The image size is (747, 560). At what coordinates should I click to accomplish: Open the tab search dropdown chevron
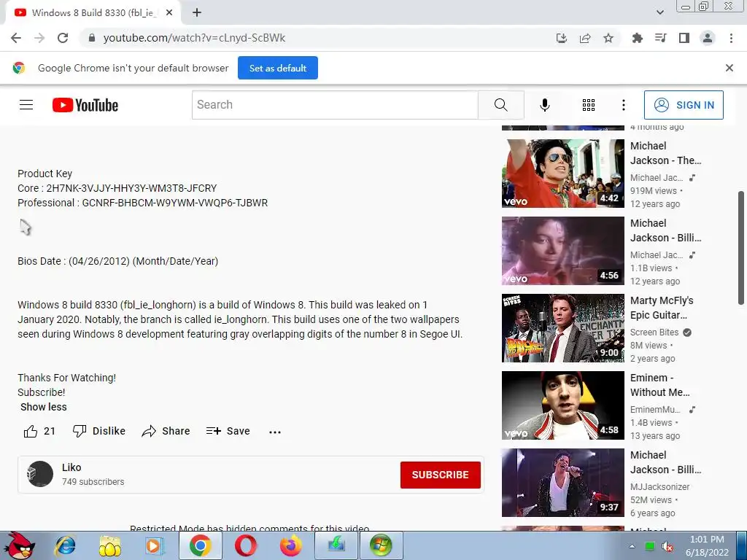[x=659, y=13]
